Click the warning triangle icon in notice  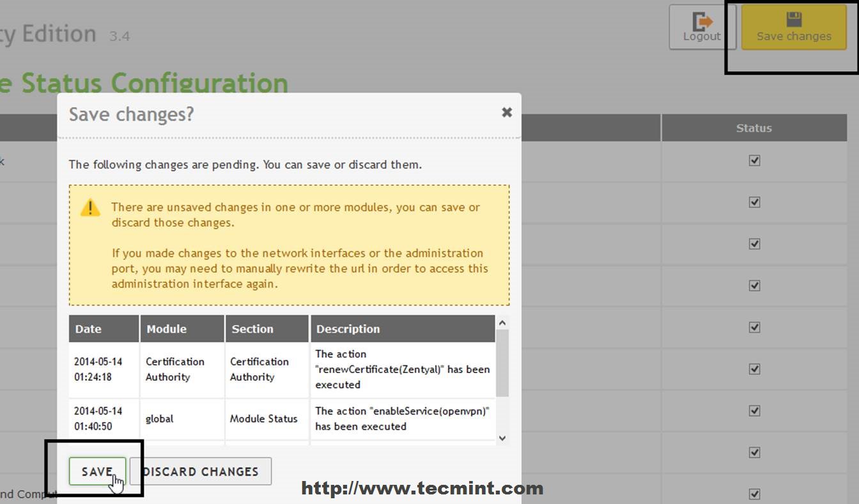(90, 208)
